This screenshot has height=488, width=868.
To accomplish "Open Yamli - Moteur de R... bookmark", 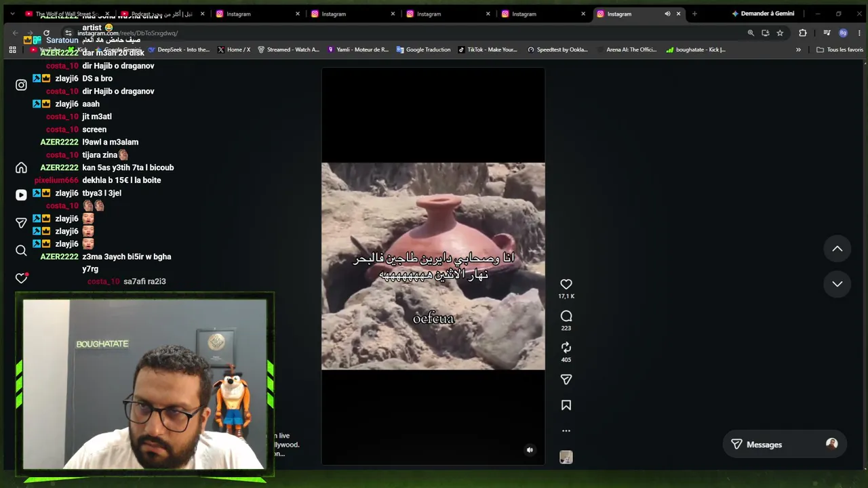I will 358,49.
